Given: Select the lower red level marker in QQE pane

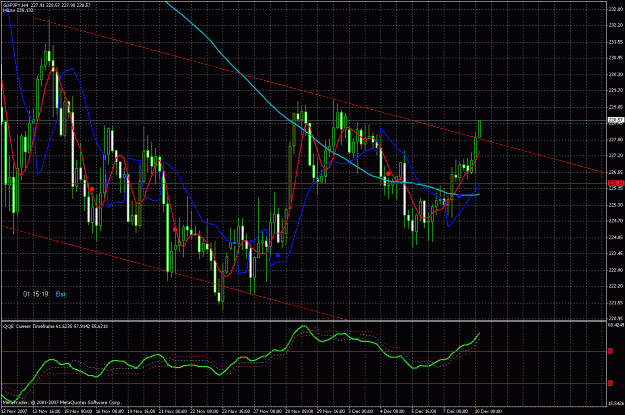Looking at the screenshot, I should point(610,383).
